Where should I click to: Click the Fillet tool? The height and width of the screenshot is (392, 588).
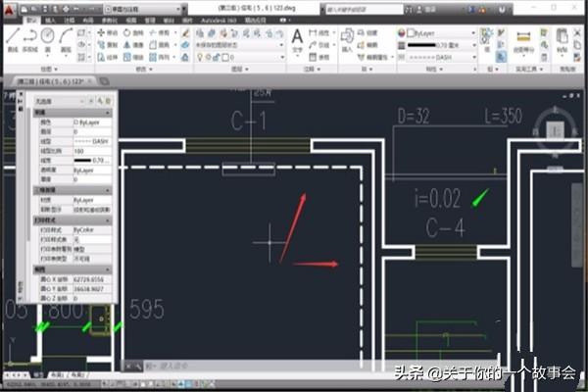(160, 45)
